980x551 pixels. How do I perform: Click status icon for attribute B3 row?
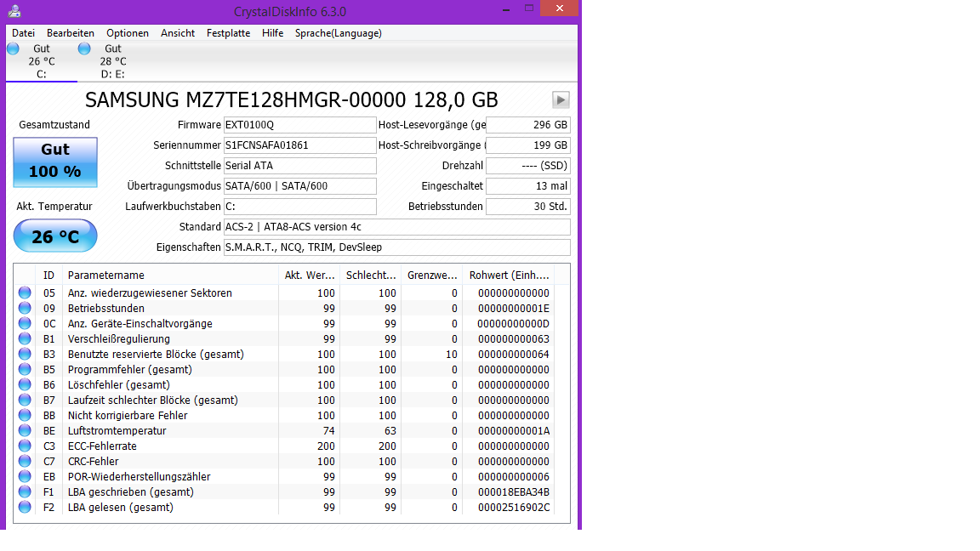coord(25,354)
